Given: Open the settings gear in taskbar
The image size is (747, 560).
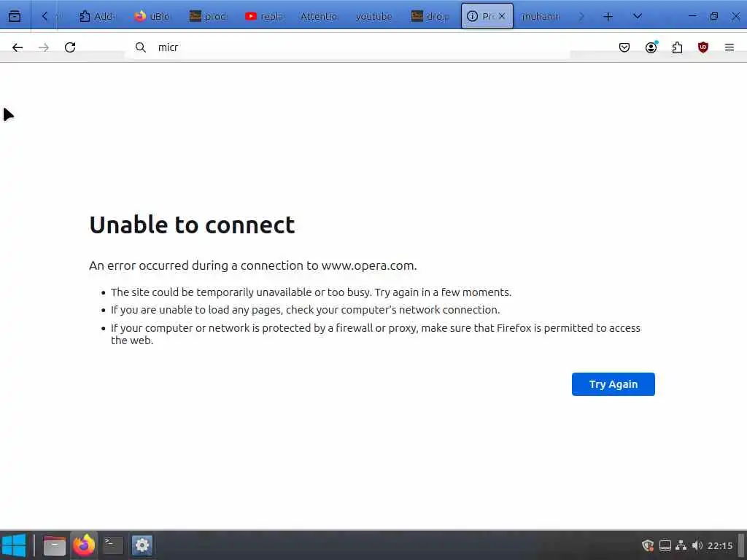Looking at the screenshot, I should 142,545.
